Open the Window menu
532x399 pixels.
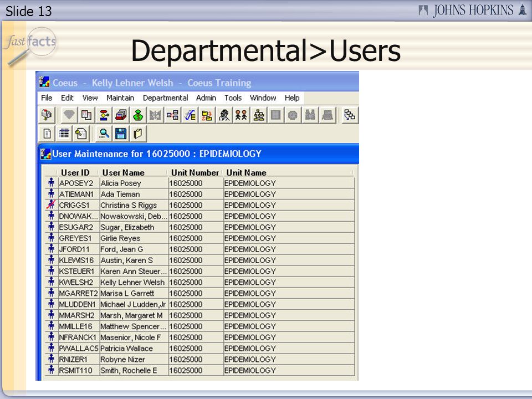point(263,98)
